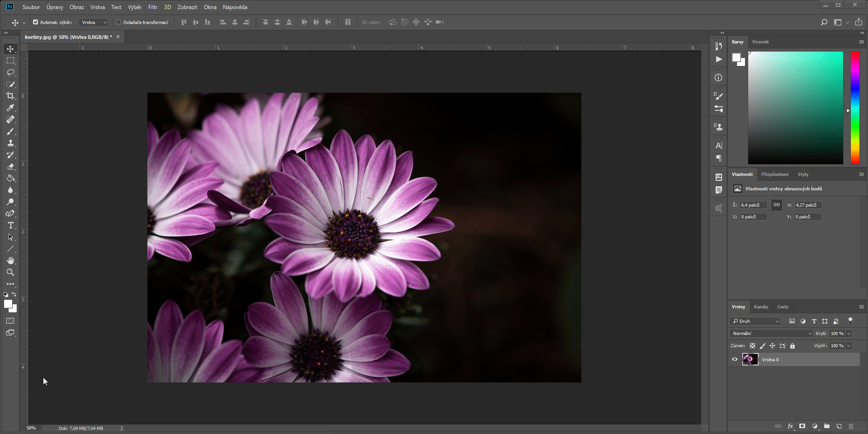Viewport: 868px width, 434px height.
Task: Open the Vzorník panel tab
Action: (x=760, y=42)
